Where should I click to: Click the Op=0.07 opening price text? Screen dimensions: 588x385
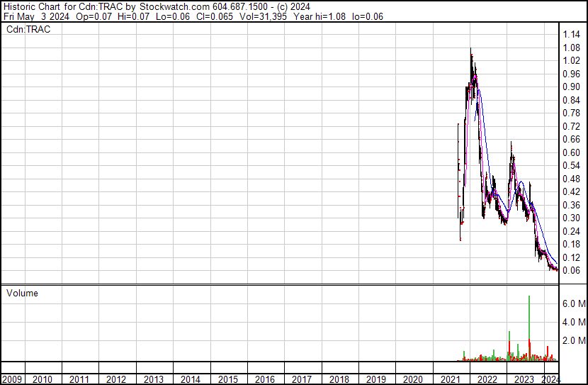click(94, 16)
